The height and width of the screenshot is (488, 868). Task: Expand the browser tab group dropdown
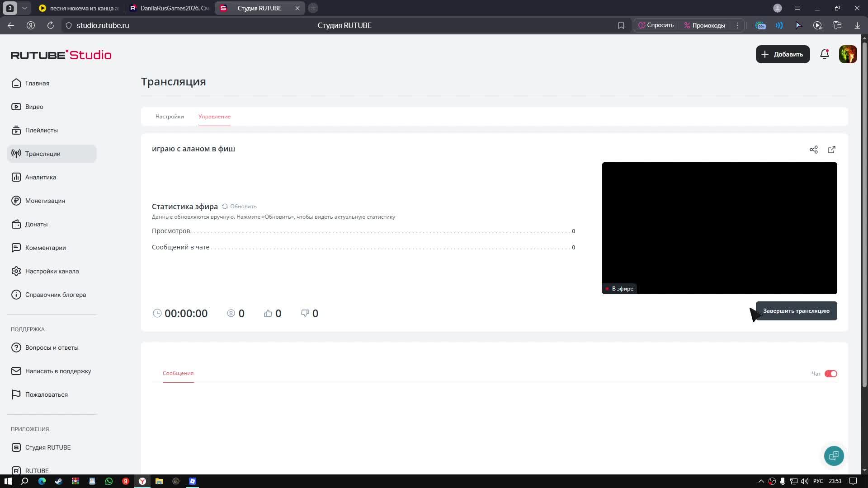(x=24, y=8)
